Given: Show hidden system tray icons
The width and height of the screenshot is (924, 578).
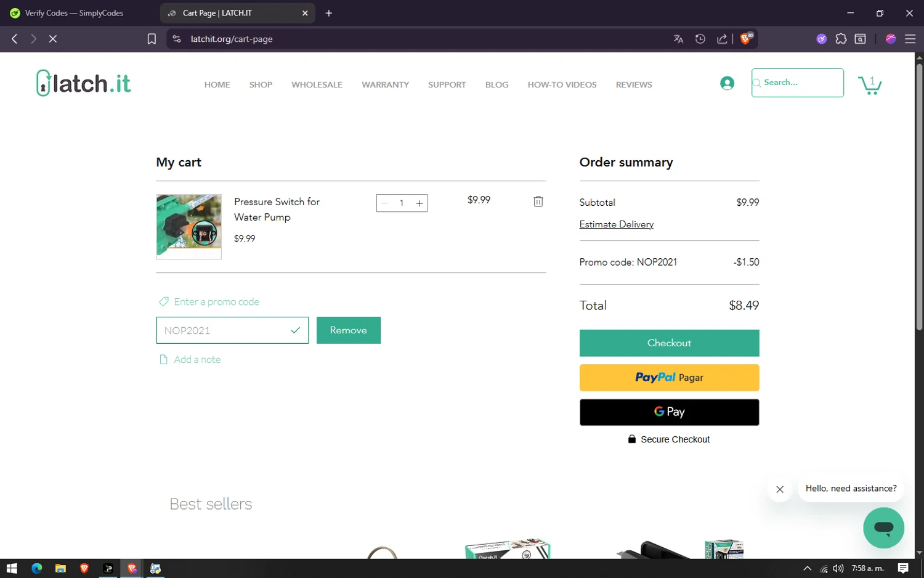Looking at the screenshot, I should tap(808, 568).
